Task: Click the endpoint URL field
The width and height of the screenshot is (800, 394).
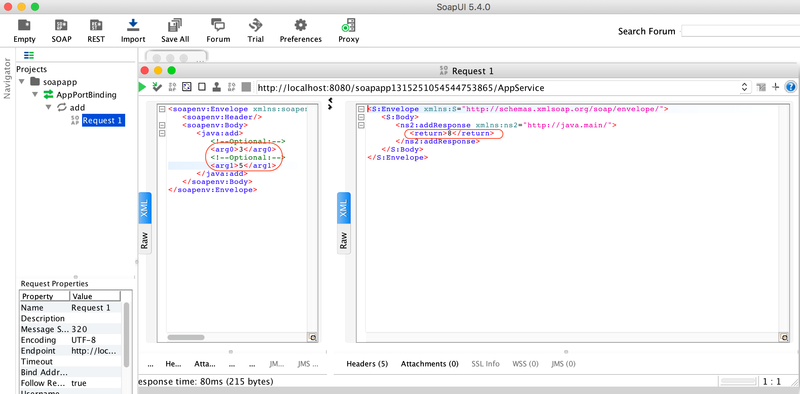Action: click(x=497, y=87)
